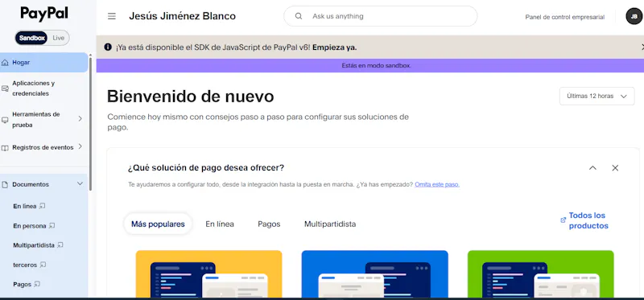Click the external icon beside En persona

tap(52, 226)
